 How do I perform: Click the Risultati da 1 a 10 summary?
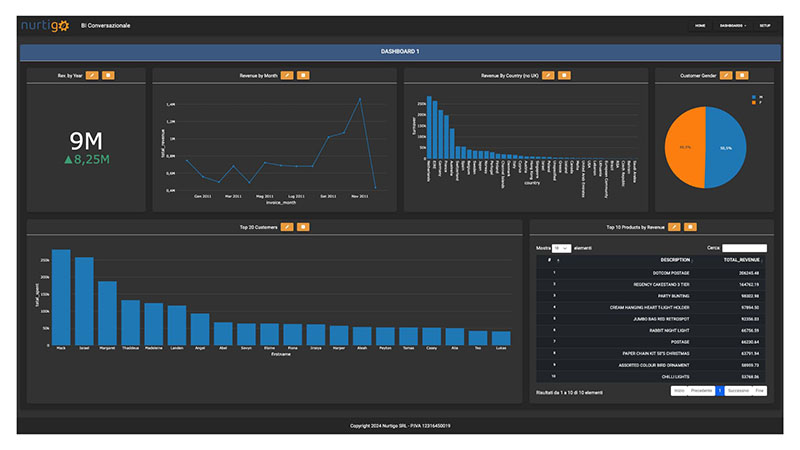click(569, 393)
